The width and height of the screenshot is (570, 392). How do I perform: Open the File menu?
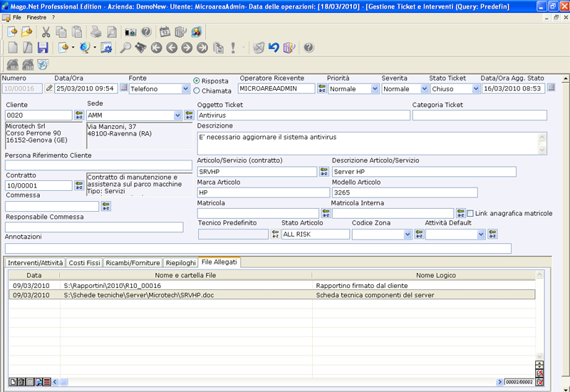click(16, 17)
